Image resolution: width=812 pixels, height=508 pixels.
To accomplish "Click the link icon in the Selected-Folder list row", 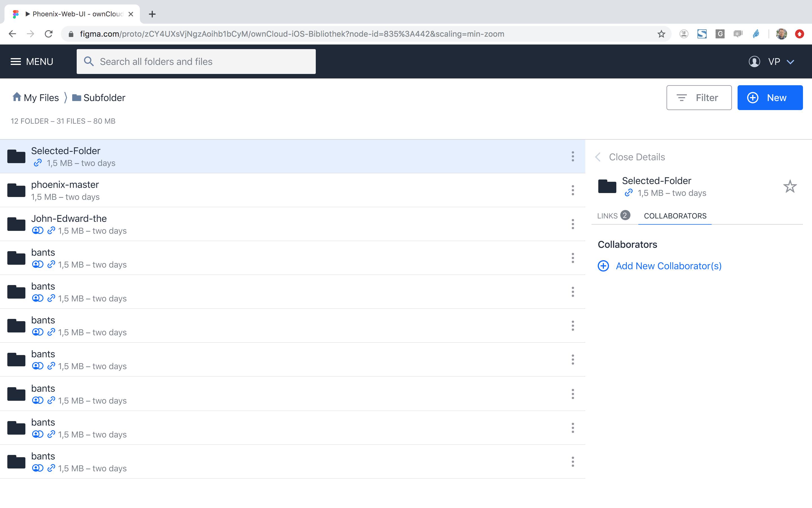I will click(37, 163).
